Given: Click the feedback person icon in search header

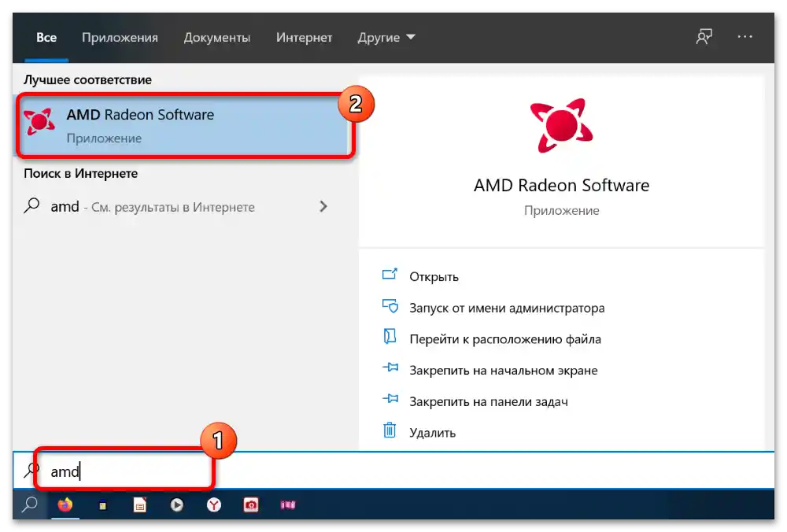Looking at the screenshot, I should pos(704,37).
